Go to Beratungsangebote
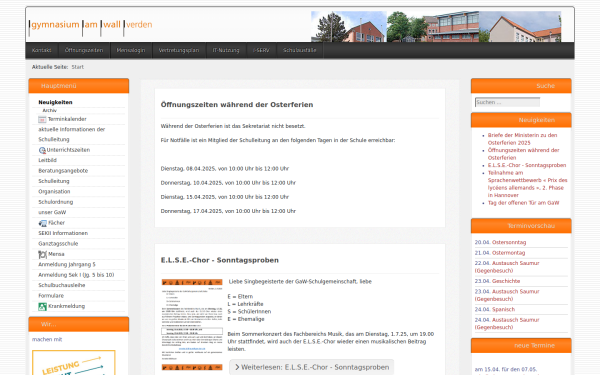Viewport: 600px width, 375px height. (x=63, y=171)
